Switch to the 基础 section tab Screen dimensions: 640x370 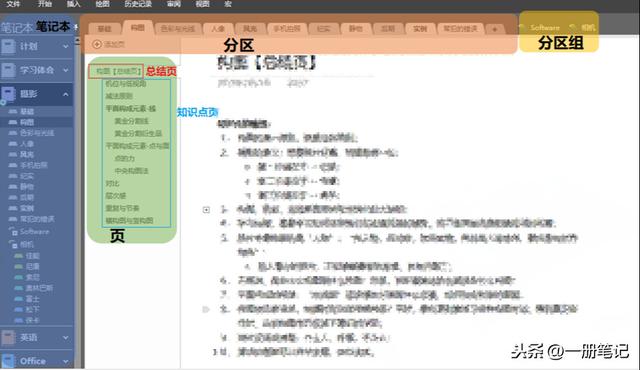tap(104, 29)
